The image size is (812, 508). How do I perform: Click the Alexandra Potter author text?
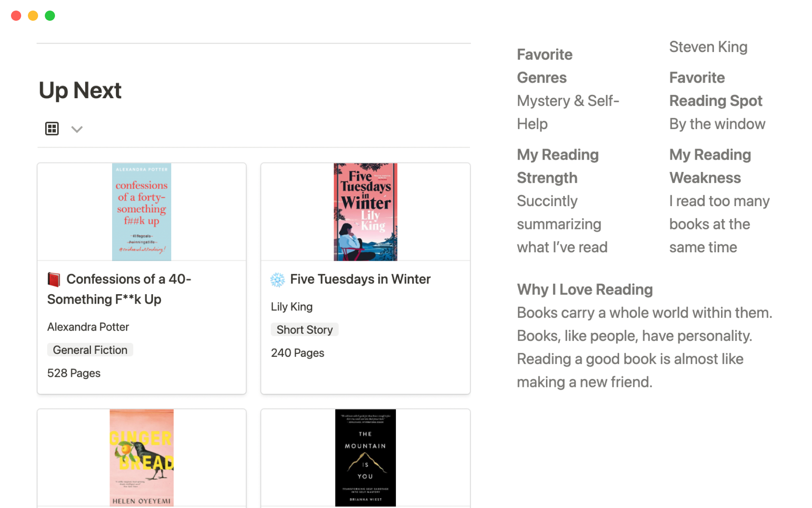tap(88, 327)
